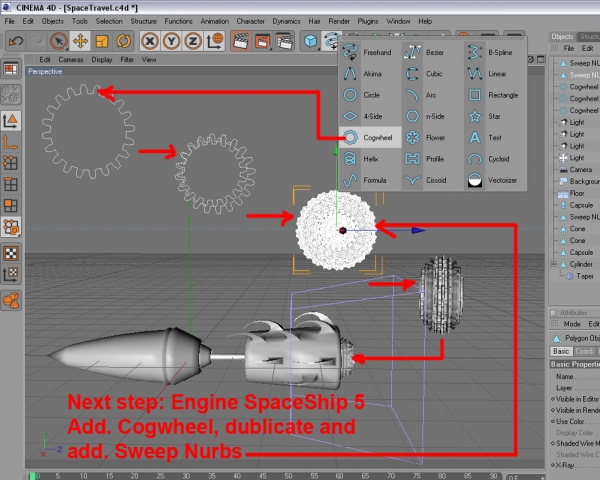
Task: Open Object manager File menu
Action: pos(569,48)
